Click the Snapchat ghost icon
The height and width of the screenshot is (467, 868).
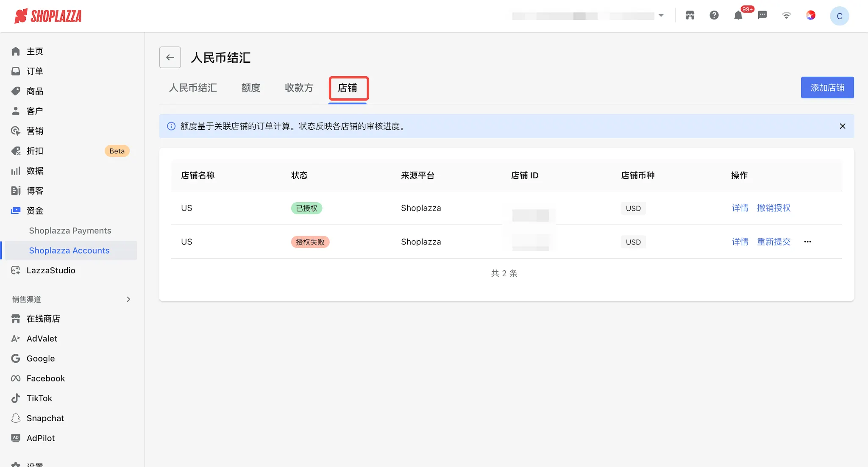(x=16, y=418)
